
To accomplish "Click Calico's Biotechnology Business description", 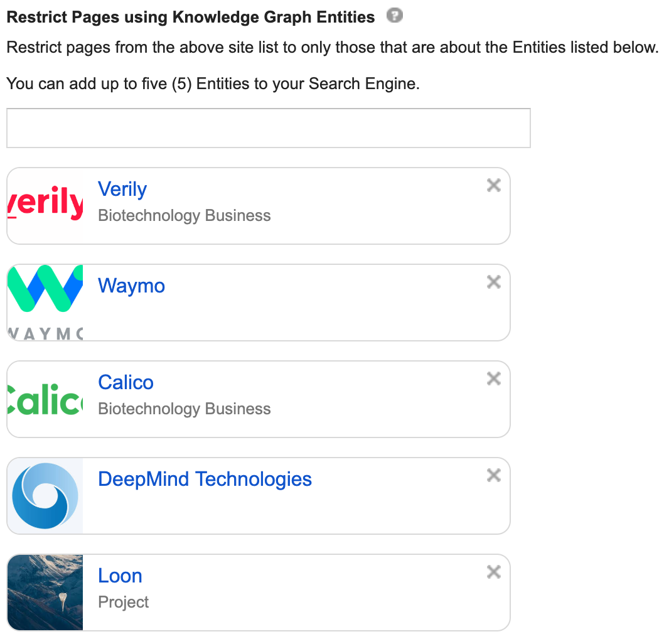I will (x=185, y=409).
